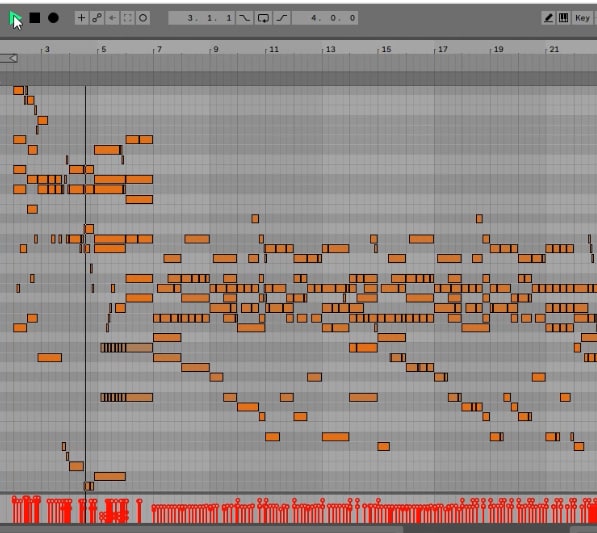Click bar 17 marker in ruler

point(442,49)
